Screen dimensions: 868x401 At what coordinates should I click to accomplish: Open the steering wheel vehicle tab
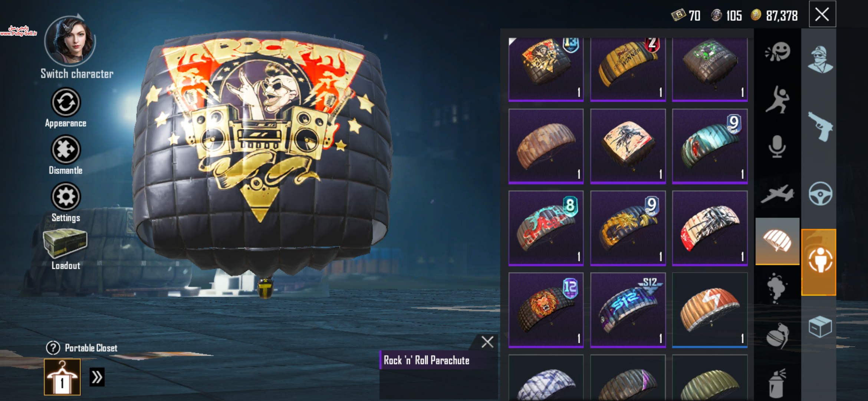pyautogui.click(x=820, y=193)
